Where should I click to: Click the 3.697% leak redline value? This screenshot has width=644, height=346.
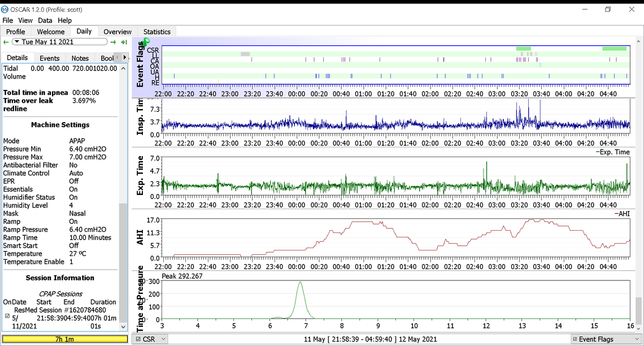point(84,101)
